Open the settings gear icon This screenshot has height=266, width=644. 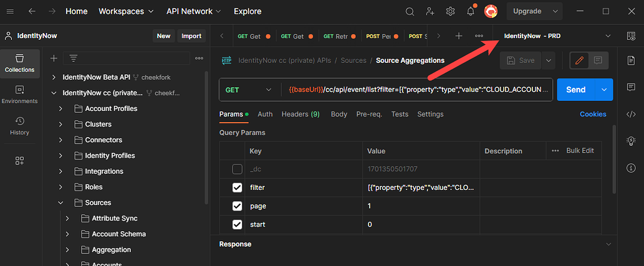pyautogui.click(x=450, y=11)
